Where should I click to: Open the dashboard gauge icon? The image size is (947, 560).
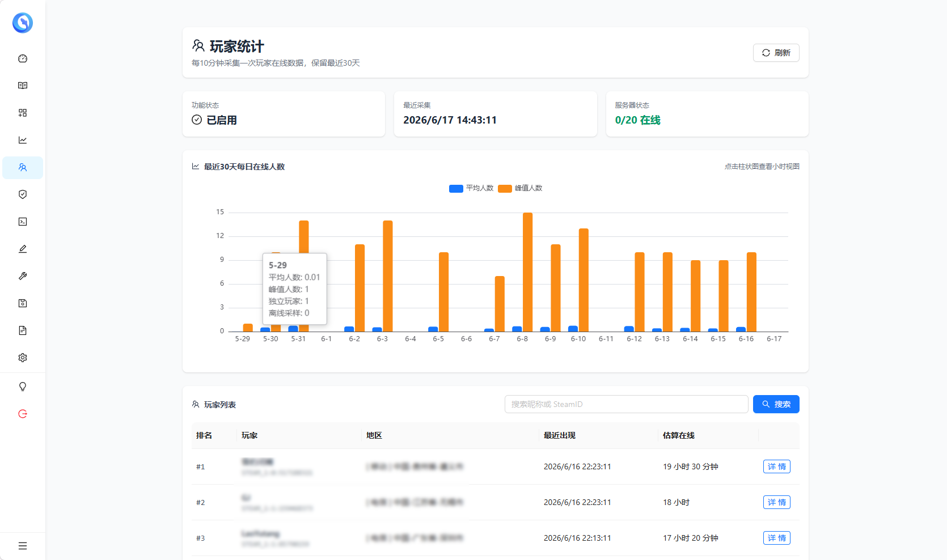23,58
